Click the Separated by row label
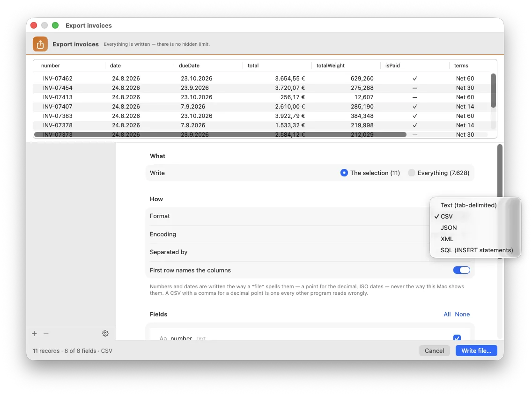Screen dimensions: 532x395 (x=169, y=252)
